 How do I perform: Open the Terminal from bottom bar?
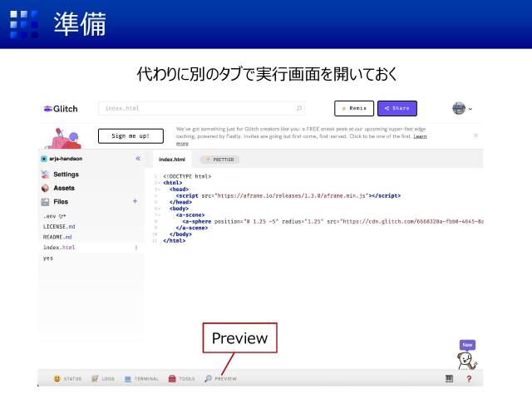141,378
